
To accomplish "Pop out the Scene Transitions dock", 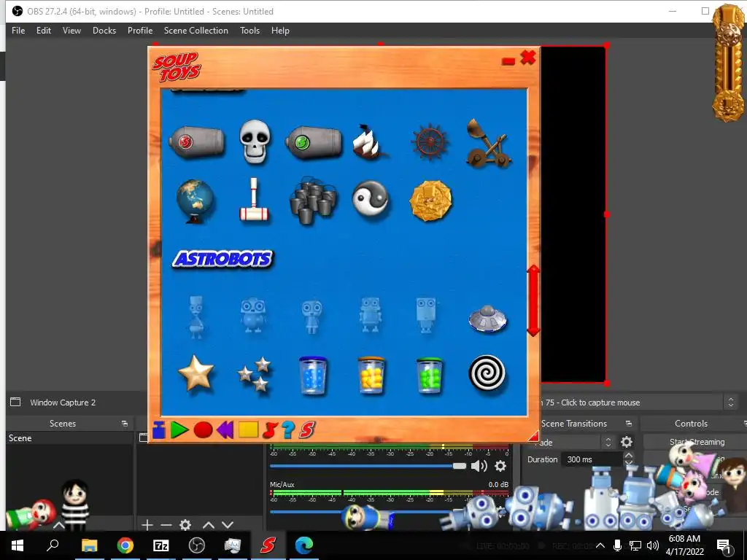I will coord(628,424).
